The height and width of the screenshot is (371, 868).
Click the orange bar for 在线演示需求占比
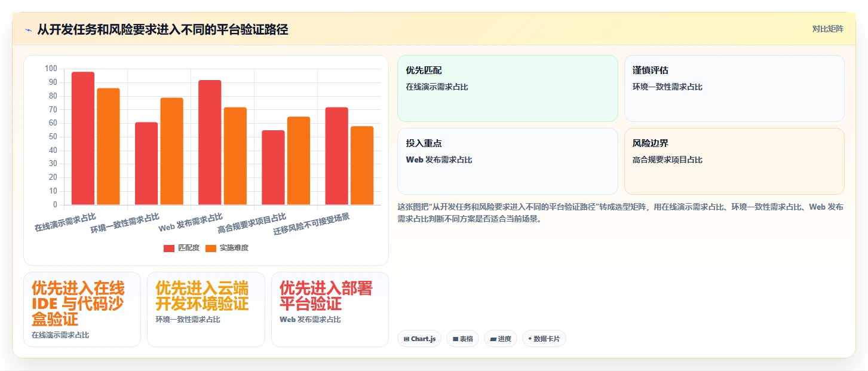coord(108,146)
